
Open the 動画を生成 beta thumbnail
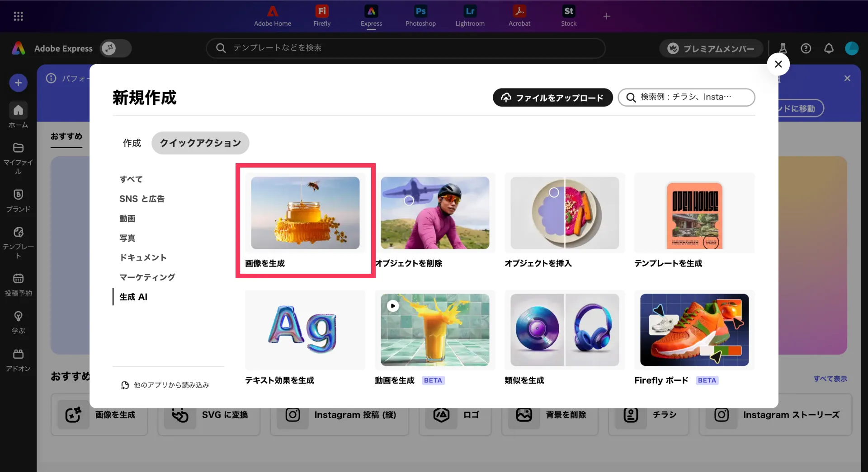point(434,330)
